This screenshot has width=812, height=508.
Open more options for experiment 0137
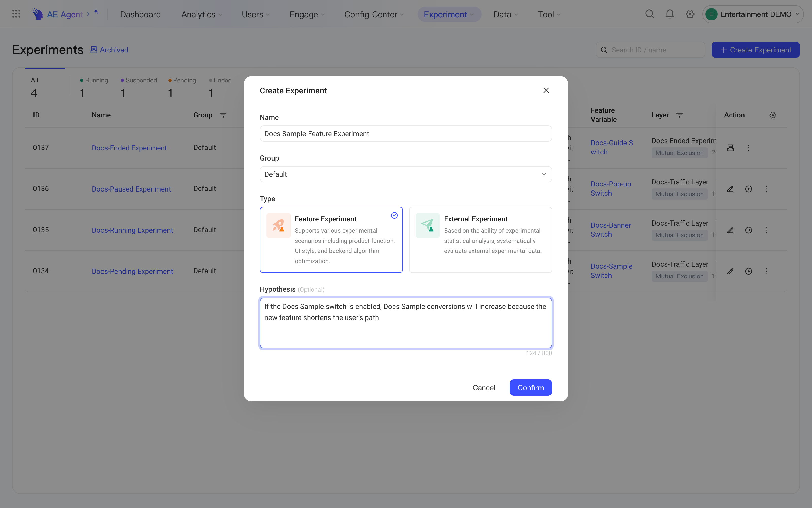point(748,148)
